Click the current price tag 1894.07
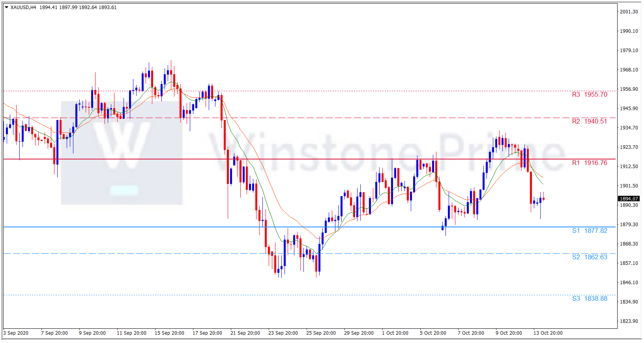The width and height of the screenshot is (644, 343). [629, 199]
